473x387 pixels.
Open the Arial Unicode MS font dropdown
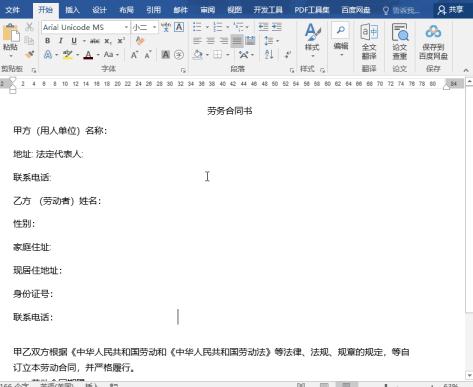(x=126, y=27)
